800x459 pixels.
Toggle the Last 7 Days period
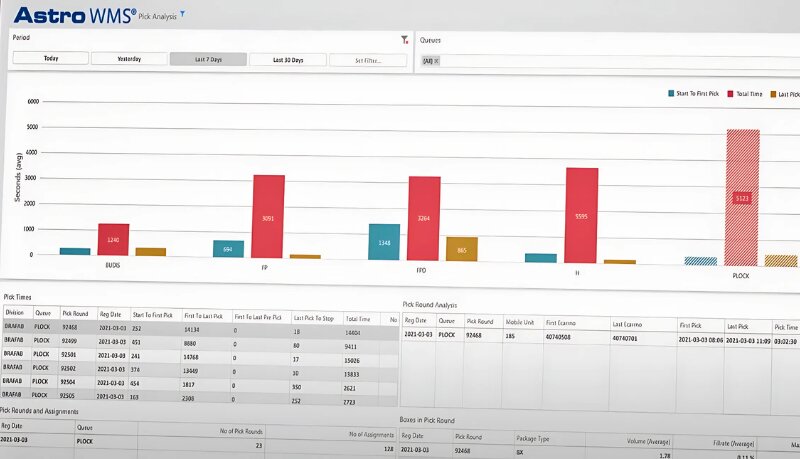207,59
